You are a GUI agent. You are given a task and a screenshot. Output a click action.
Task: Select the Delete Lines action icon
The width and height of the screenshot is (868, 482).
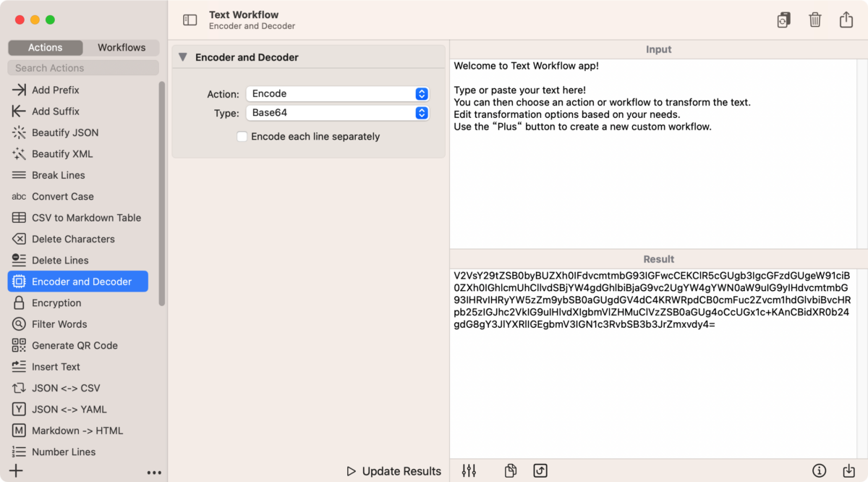pos(19,261)
